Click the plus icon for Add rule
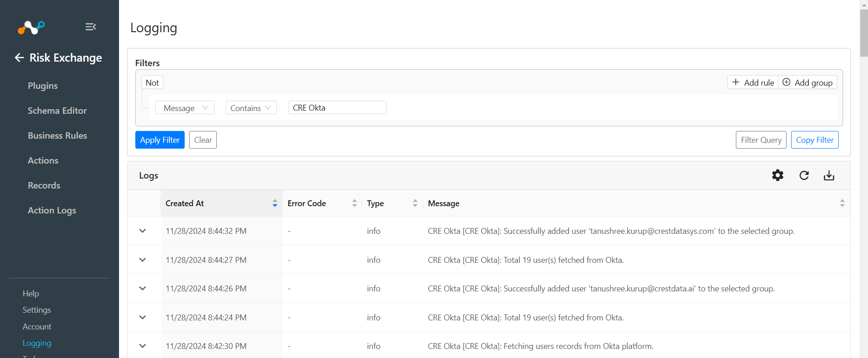This screenshot has height=358, width=868. [736, 82]
